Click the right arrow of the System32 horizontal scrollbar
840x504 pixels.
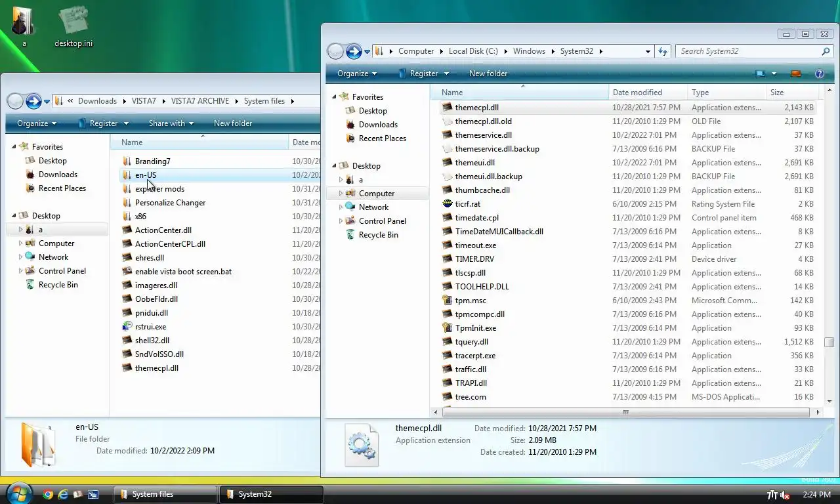(817, 412)
